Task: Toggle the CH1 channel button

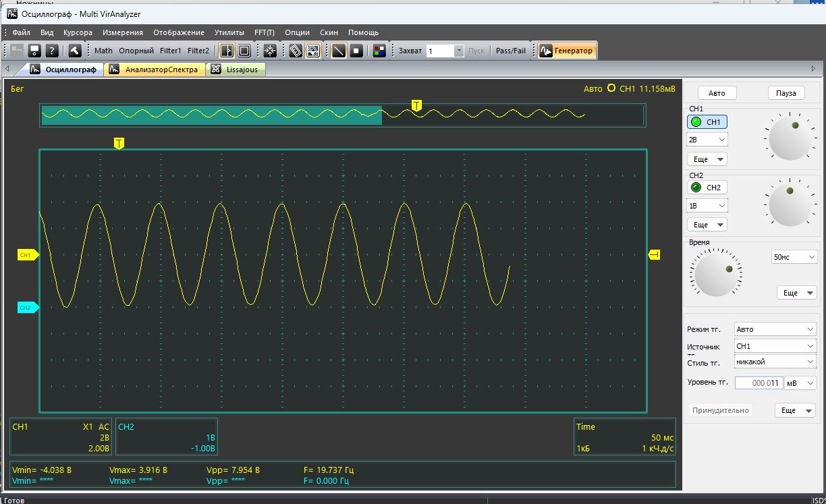Action: pos(707,122)
